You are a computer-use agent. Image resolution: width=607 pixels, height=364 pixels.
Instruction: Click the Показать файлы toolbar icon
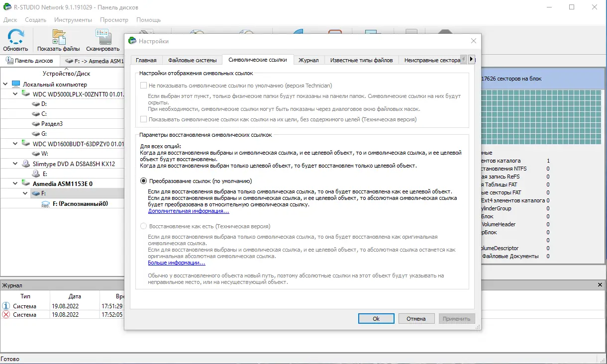[x=59, y=37]
